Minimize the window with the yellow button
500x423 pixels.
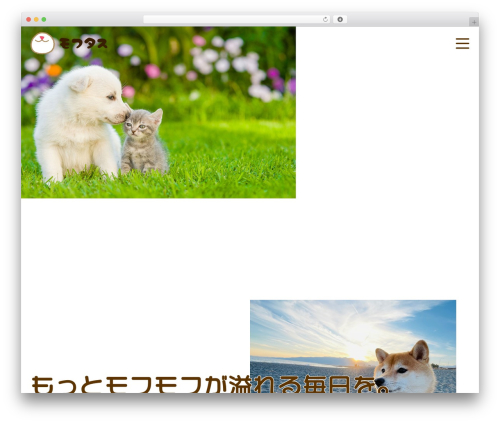click(x=36, y=20)
